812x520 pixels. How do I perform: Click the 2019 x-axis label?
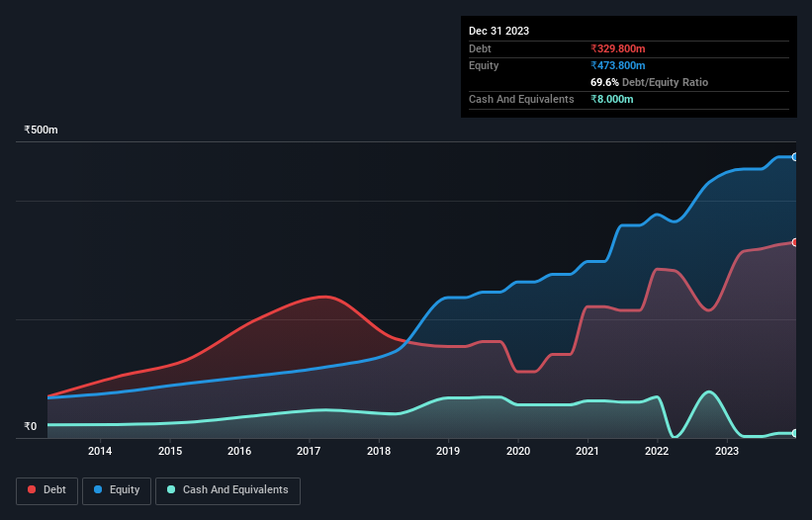click(x=448, y=451)
